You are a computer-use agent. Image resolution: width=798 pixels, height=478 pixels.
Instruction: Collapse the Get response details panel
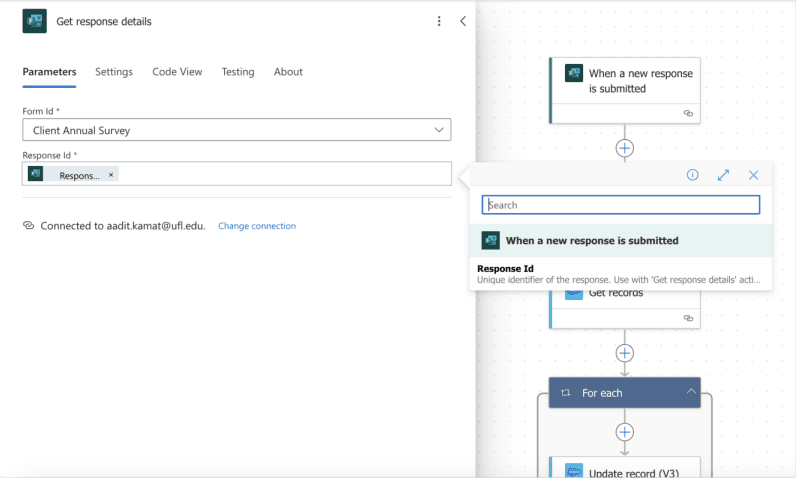[462, 21]
